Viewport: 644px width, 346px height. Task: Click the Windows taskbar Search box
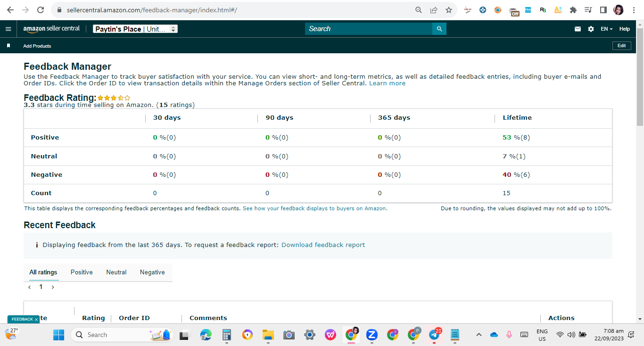pyautogui.click(x=123, y=335)
